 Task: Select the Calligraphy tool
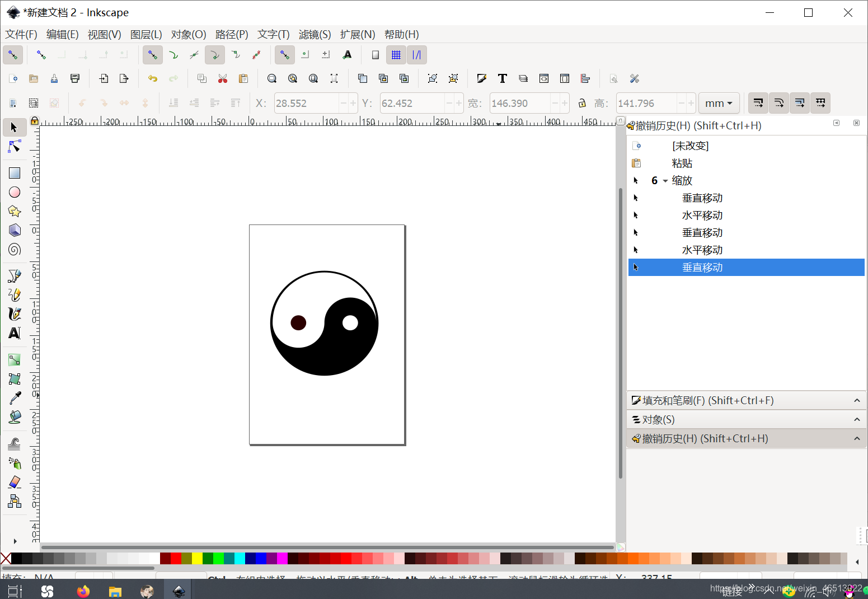[x=14, y=313]
